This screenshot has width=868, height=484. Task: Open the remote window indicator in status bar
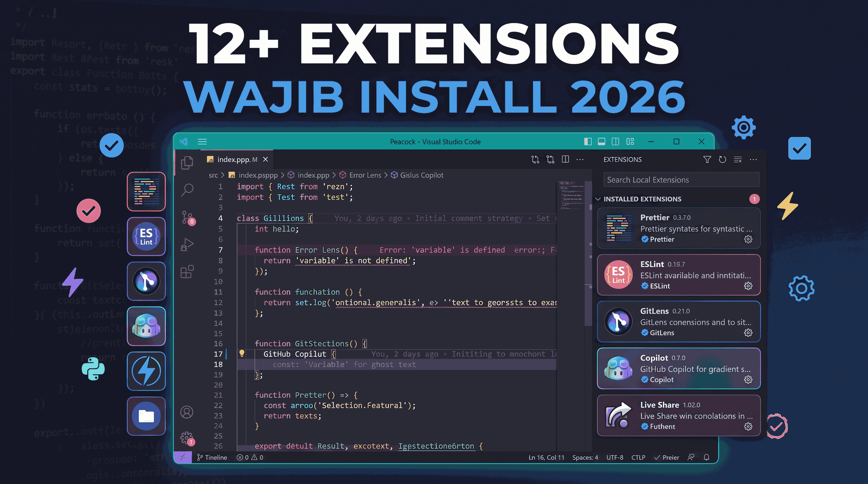click(183, 458)
